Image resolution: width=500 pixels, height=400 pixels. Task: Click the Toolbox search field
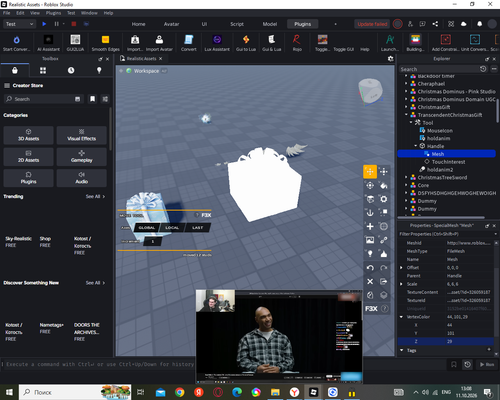pos(43,99)
